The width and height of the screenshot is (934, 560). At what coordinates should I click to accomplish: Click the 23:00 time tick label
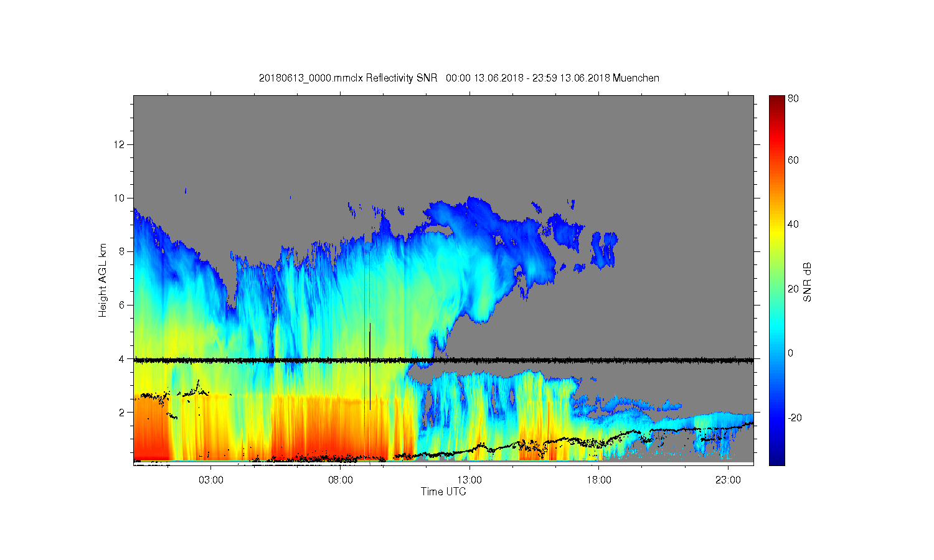click(x=728, y=480)
